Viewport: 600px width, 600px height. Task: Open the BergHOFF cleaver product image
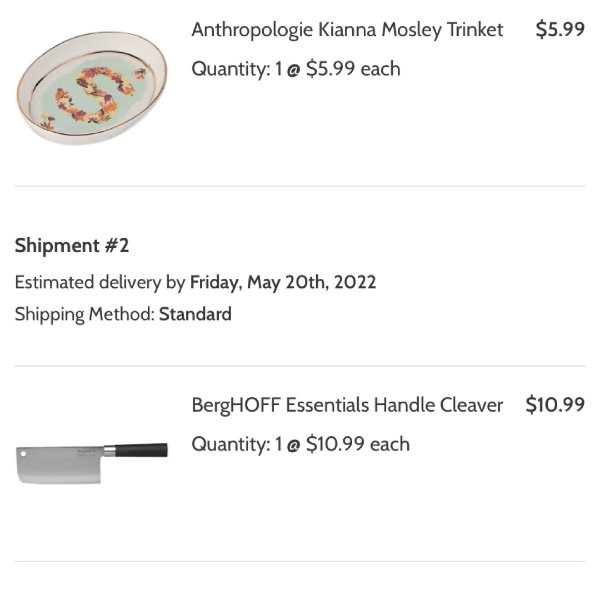(x=92, y=463)
